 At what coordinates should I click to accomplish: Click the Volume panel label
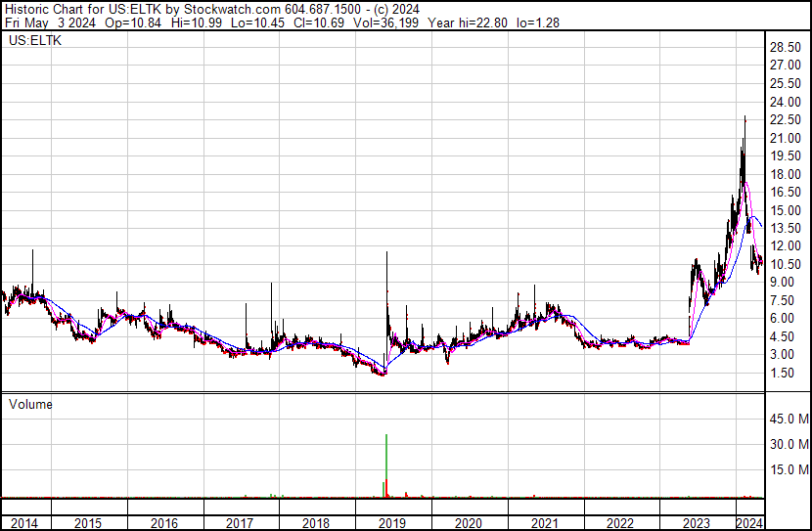(30, 403)
